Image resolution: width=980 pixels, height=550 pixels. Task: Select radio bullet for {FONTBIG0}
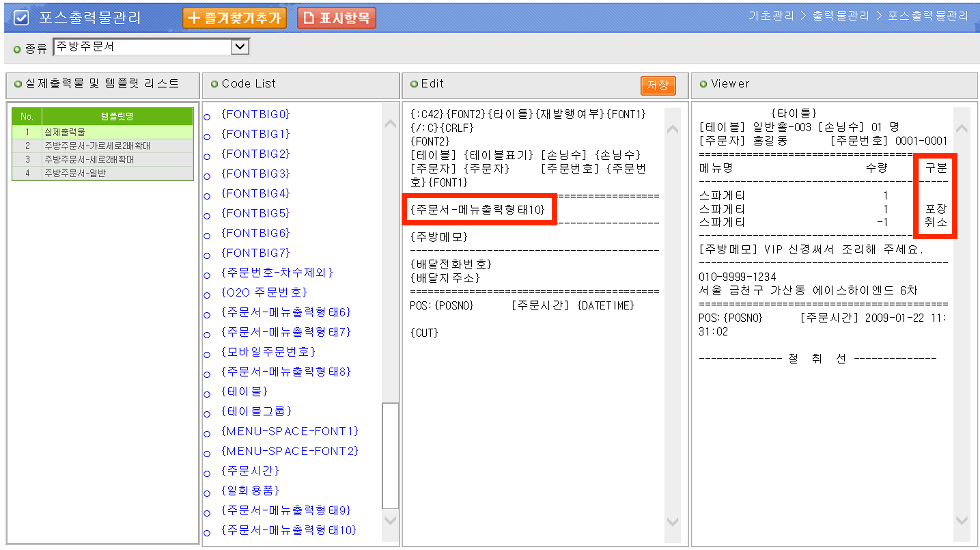[x=207, y=117]
